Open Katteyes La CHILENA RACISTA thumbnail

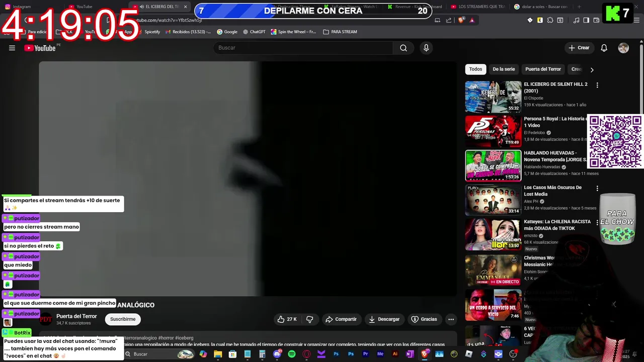pos(493,234)
